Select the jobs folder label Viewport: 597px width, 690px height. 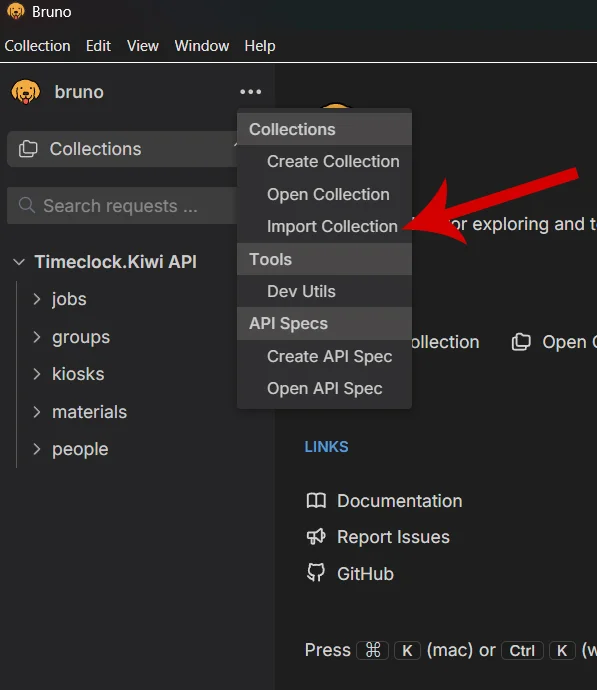[x=69, y=299]
